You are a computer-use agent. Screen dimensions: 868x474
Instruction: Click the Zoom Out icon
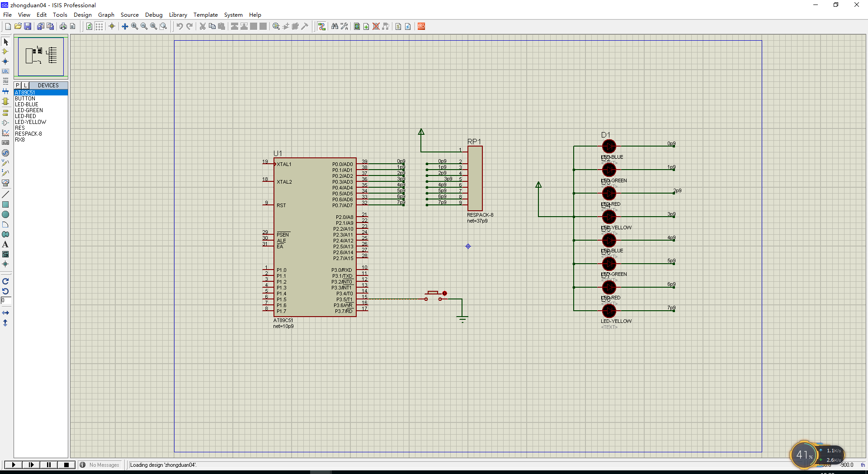[x=144, y=26]
